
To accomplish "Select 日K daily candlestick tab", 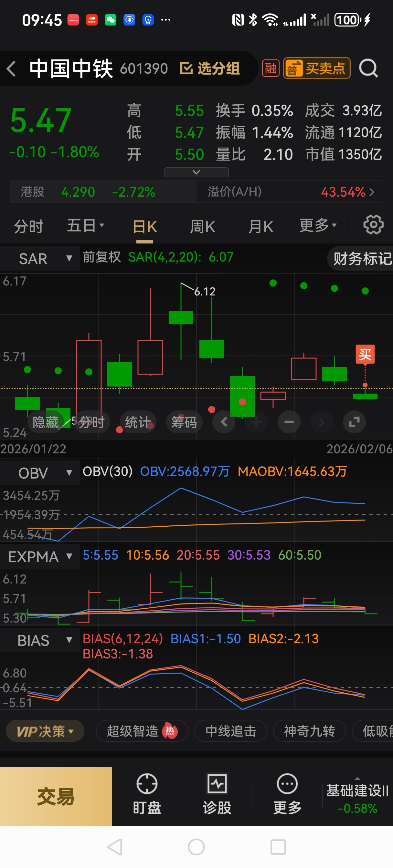I will point(145,227).
